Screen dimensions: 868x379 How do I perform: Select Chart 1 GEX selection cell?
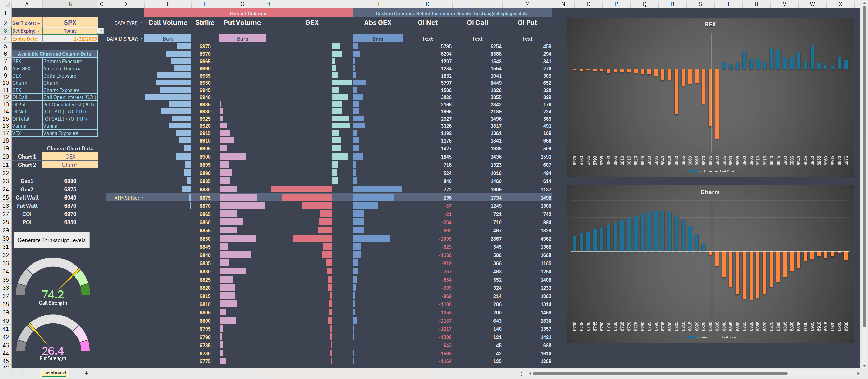tap(70, 157)
